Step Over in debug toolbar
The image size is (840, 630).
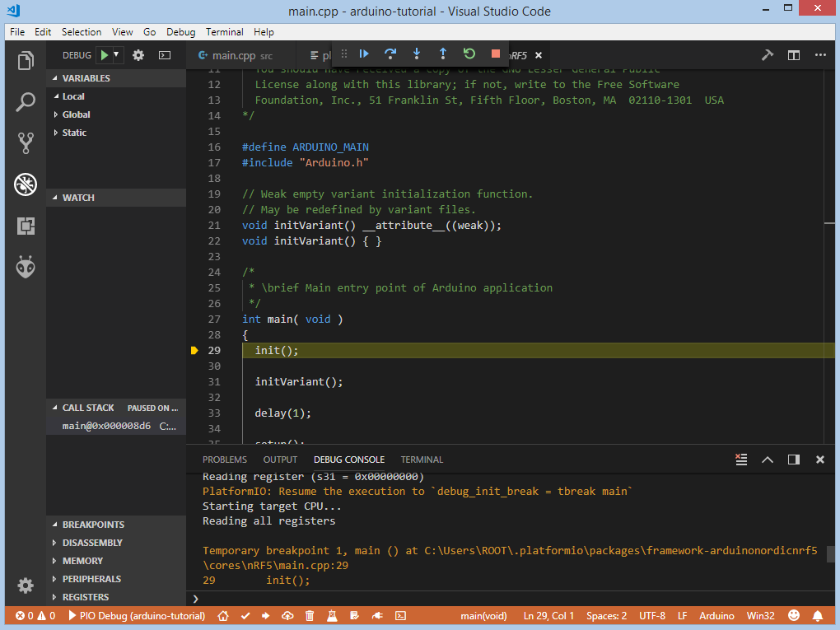[x=390, y=54]
